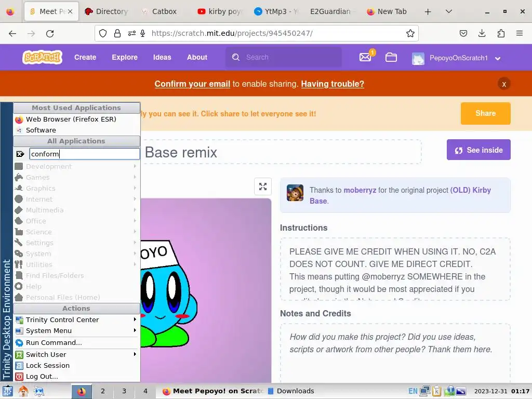Click the Create nav link
Screen dimensions: 532x399
pos(85,57)
